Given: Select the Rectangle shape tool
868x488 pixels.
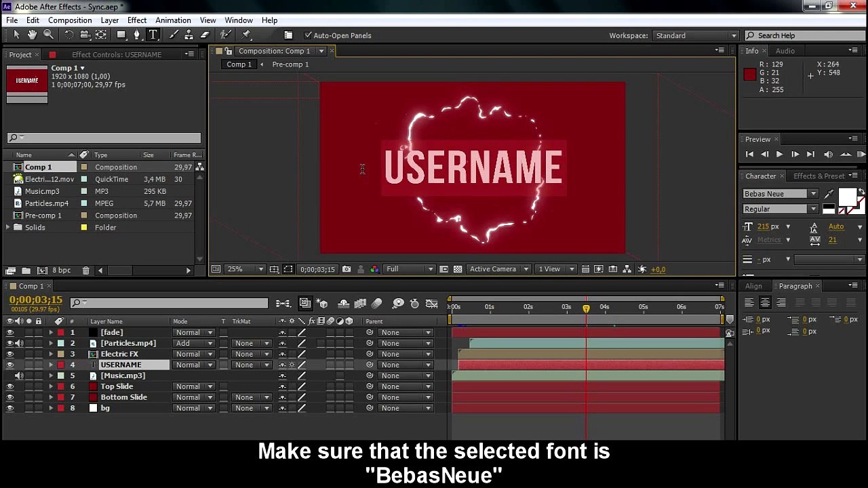Looking at the screenshot, I should pos(121,35).
